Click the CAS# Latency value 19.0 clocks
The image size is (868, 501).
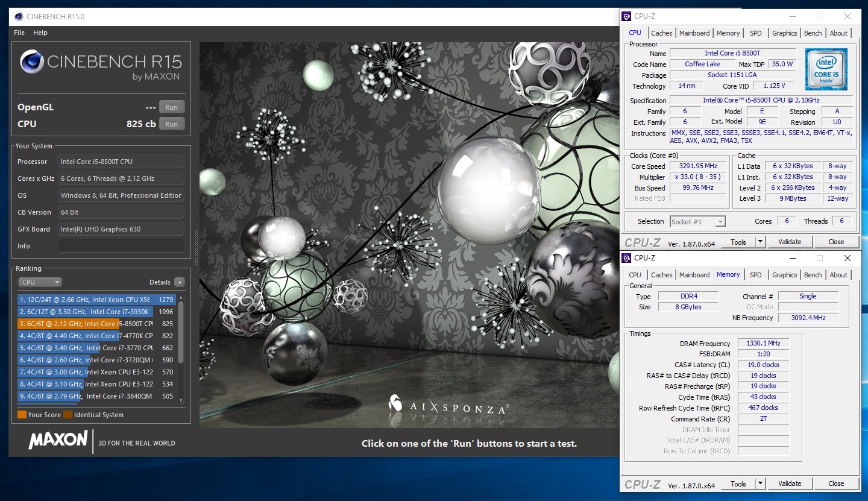point(763,365)
